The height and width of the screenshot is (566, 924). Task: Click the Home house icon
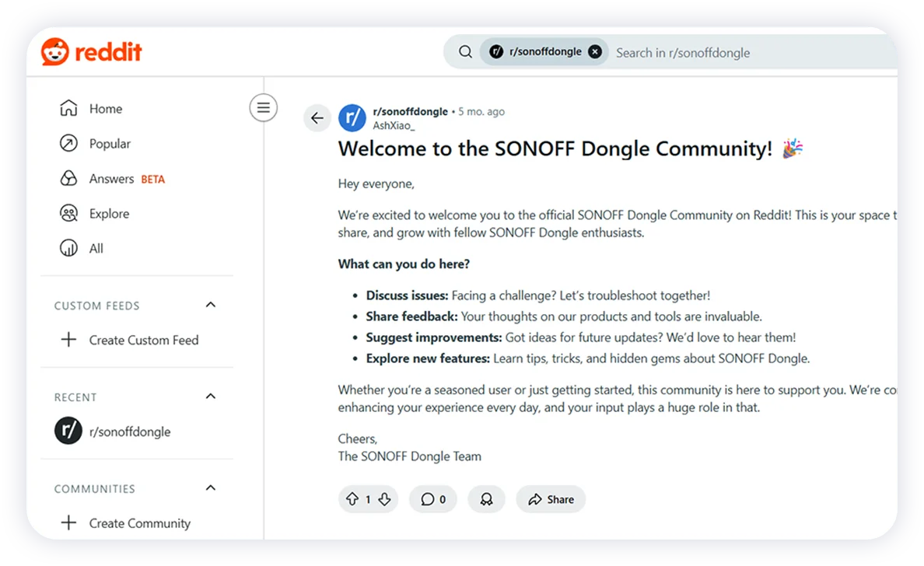(x=68, y=108)
